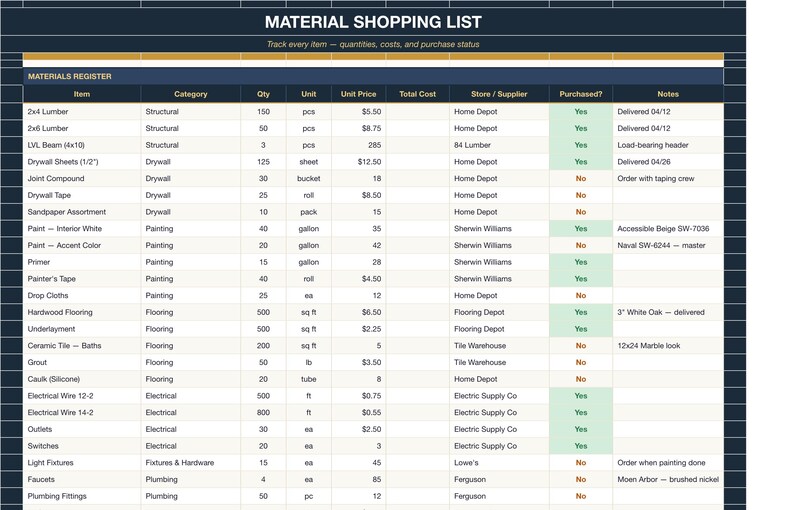Click the '$12.50' unit price cell

click(359, 162)
